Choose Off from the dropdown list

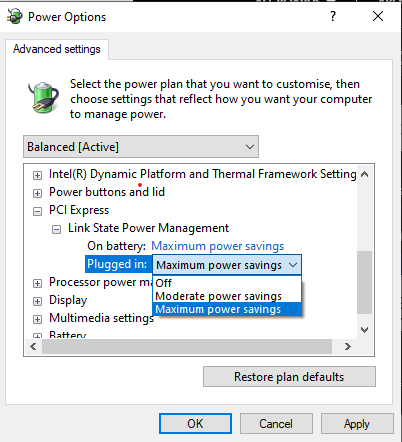(x=227, y=283)
